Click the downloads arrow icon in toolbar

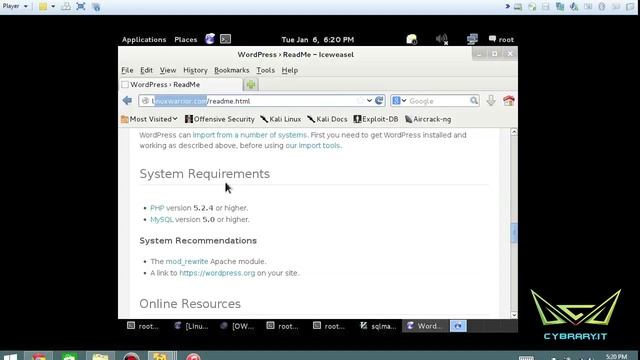[491, 100]
